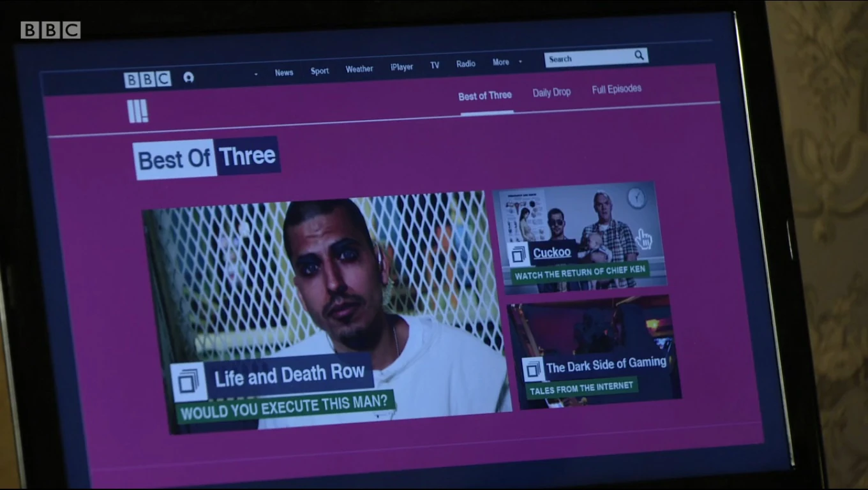This screenshot has width=868, height=490.
Task: Select the Cuckoo show thumbnail image
Action: (x=580, y=237)
